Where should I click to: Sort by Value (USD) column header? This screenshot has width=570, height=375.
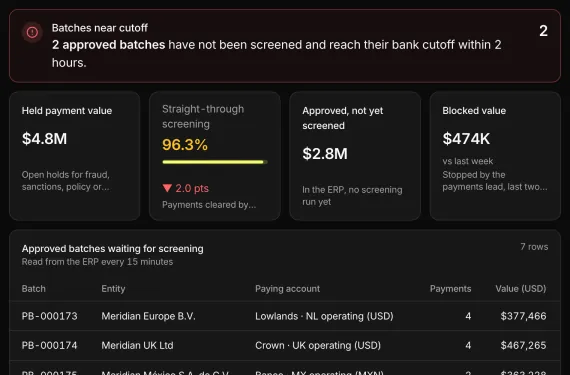(521, 289)
